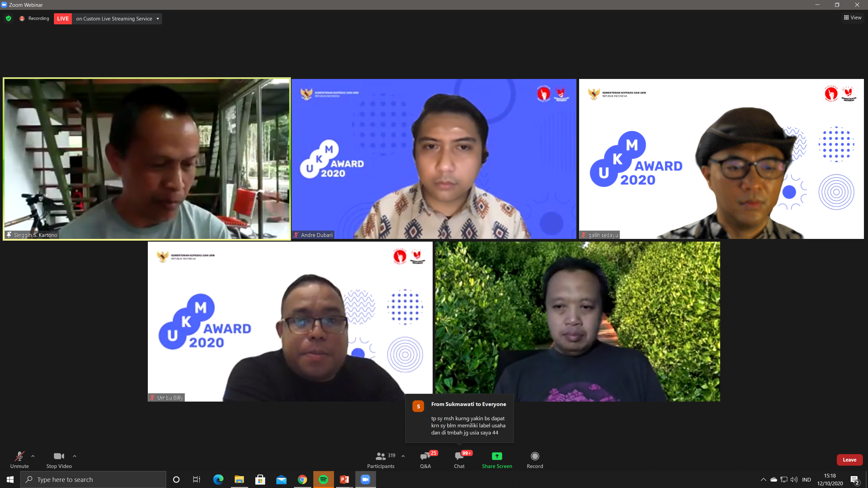
Task: Open Spotify from the taskbar
Action: click(x=323, y=480)
